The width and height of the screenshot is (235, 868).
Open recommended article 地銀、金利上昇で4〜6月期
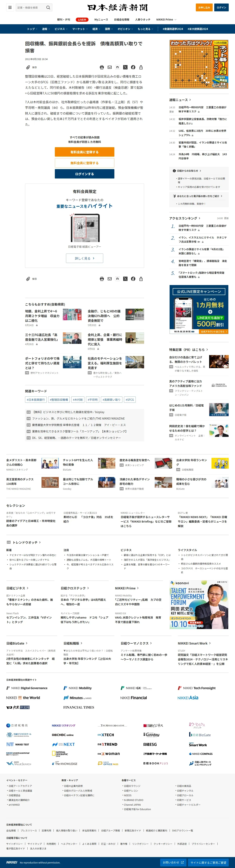(42, 316)
